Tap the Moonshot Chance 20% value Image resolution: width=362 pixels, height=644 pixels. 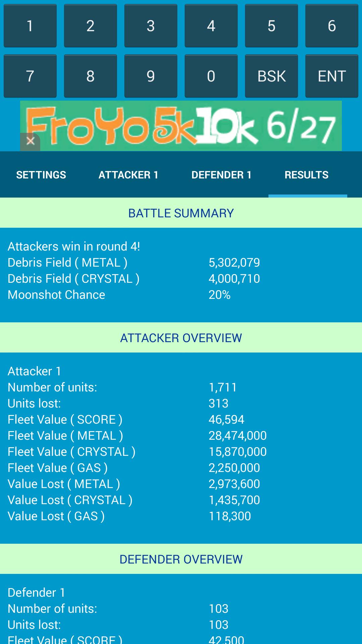(220, 295)
